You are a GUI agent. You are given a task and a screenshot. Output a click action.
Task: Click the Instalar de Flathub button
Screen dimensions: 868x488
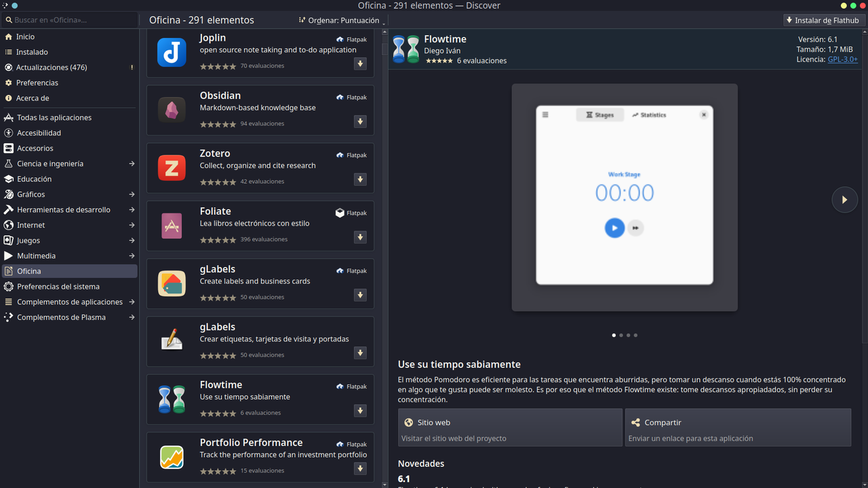pyautogui.click(x=823, y=20)
